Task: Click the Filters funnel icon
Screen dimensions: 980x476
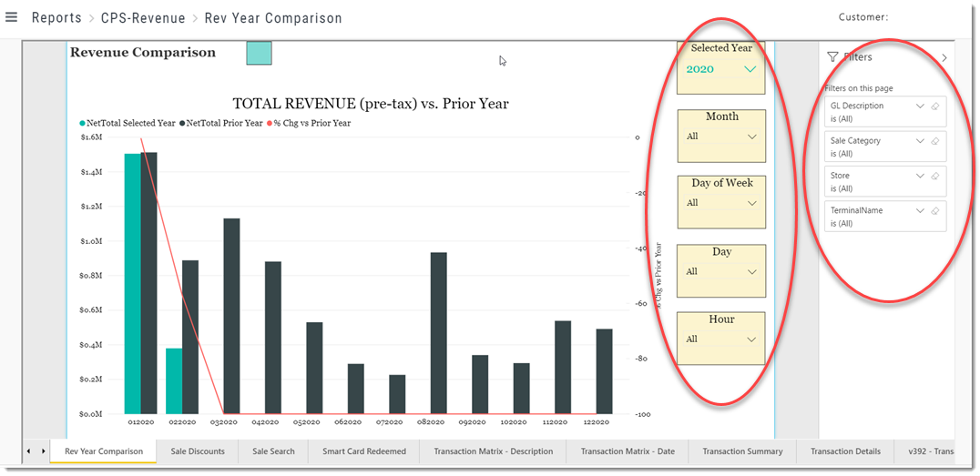Action: pyautogui.click(x=832, y=56)
